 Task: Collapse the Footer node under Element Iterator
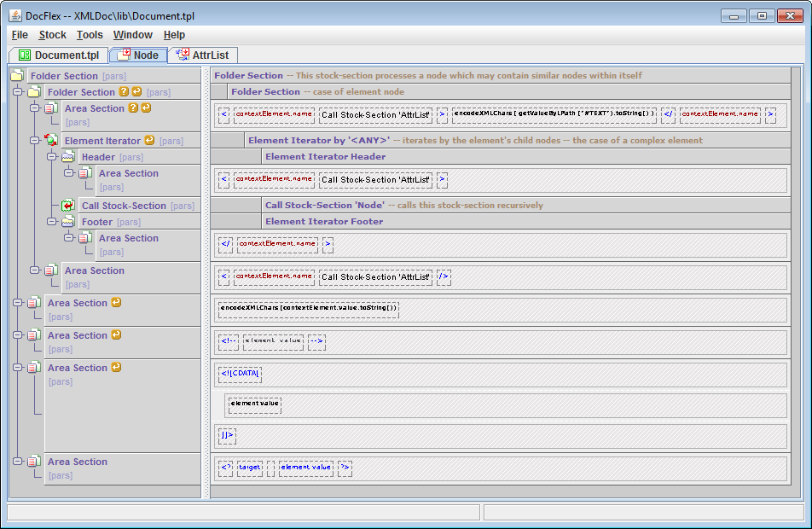click(x=51, y=221)
